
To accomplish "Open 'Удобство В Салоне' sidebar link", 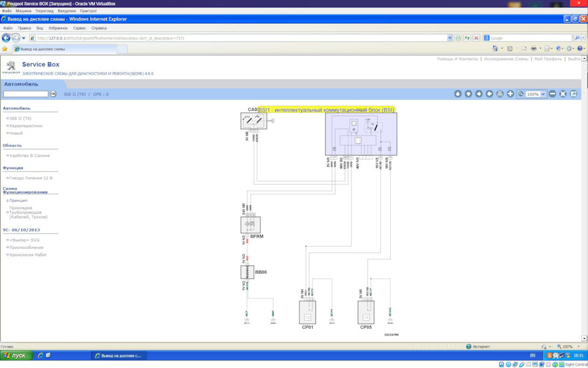I will (x=29, y=155).
